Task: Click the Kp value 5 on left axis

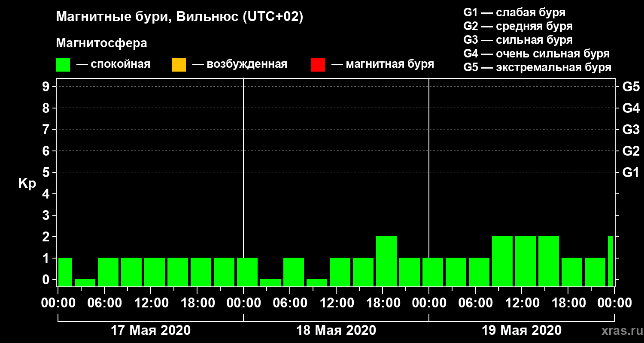Action: coord(46,173)
